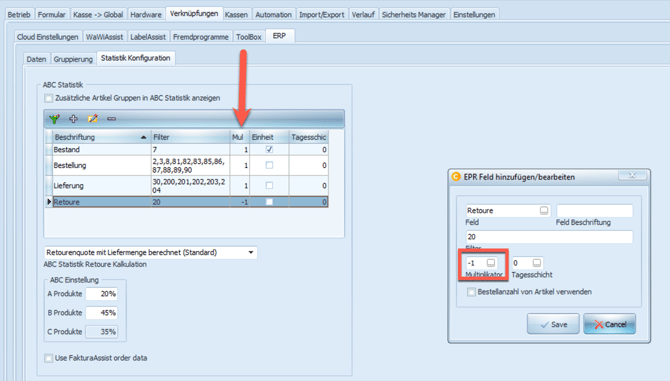This screenshot has width=670, height=381.
Task: Open the Tagesschicht calculator button
Action: click(x=537, y=263)
